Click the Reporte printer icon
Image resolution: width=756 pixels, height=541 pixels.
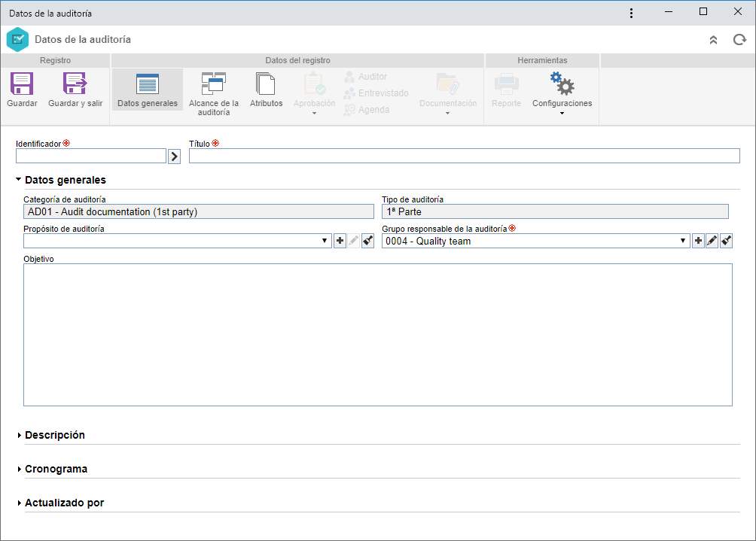(506, 84)
